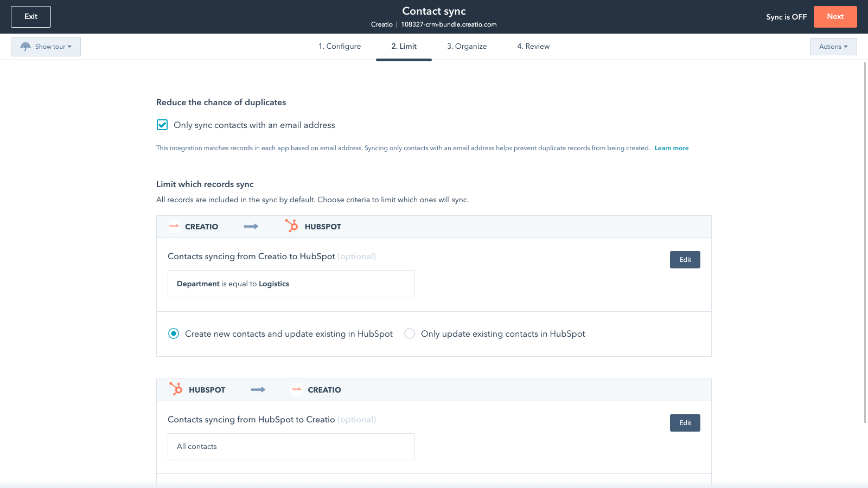Select Create new contacts and update existing

174,334
